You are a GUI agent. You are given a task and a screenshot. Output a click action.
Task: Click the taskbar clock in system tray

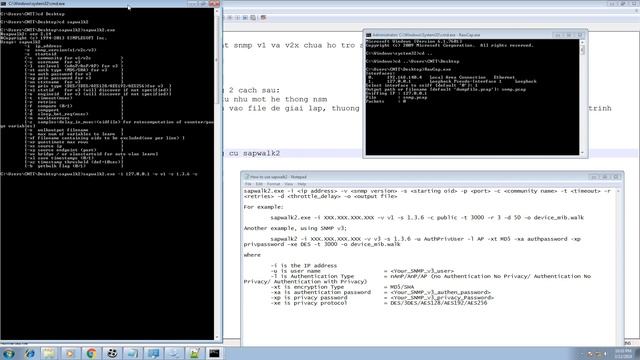(x=622, y=354)
